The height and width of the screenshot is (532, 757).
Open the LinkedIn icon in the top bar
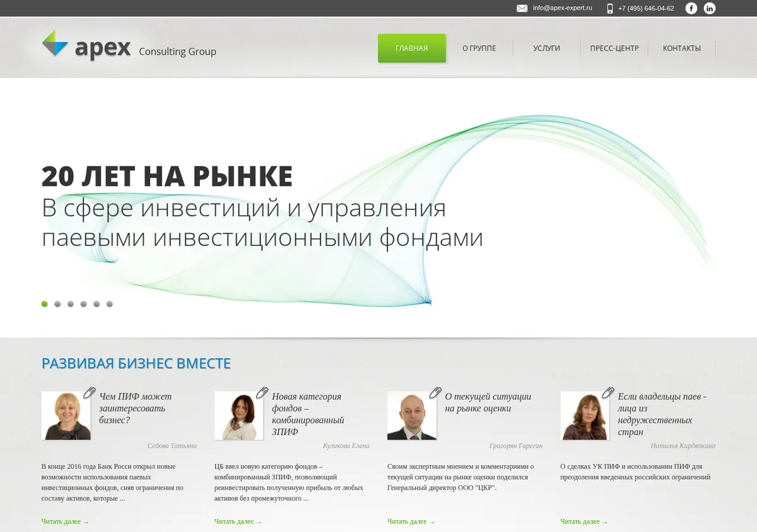(710, 8)
